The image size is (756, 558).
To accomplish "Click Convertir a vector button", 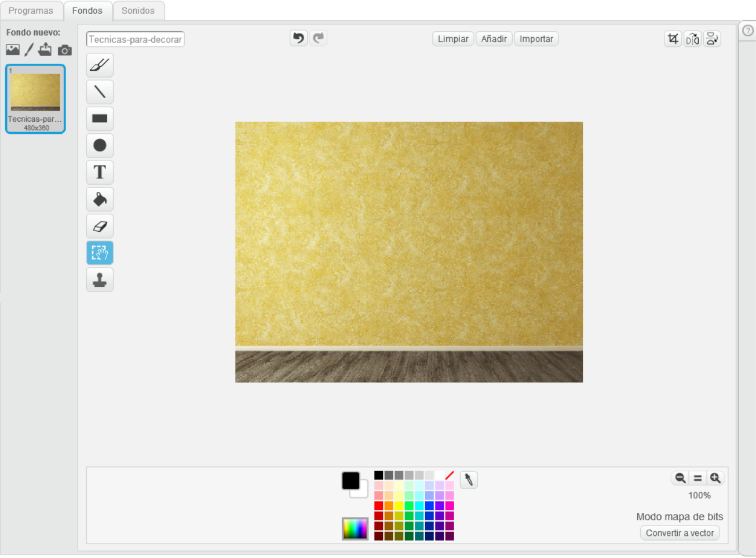I will (680, 533).
